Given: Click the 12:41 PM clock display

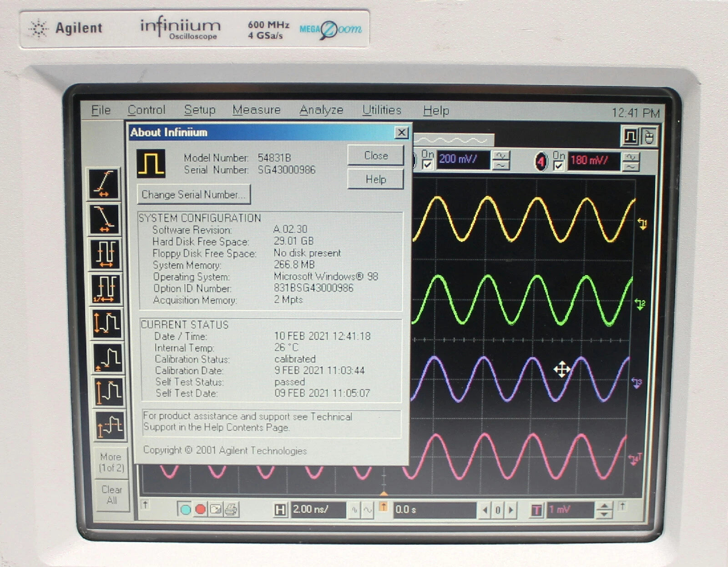Looking at the screenshot, I should coord(635,112).
